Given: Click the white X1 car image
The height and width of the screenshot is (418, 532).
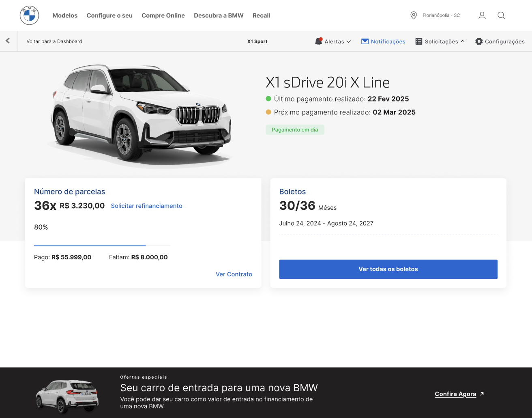Looking at the screenshot, I should pos(140,116).
